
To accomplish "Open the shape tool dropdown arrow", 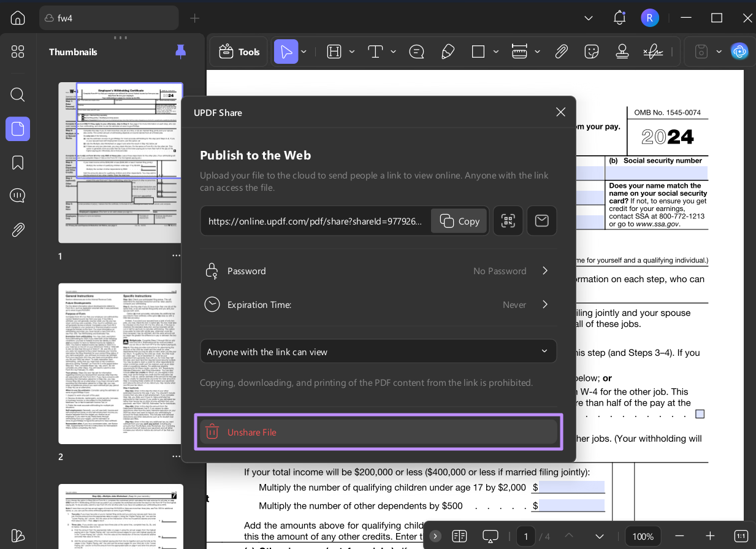I will pyautogui.click(x=495, y=52).
